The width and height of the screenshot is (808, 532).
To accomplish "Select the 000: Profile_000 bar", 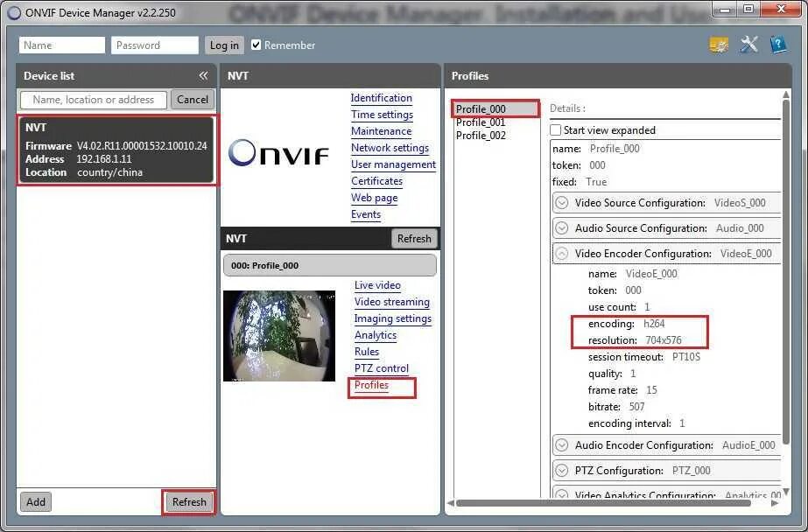I will pyautogui.click(x=330, y=266).
